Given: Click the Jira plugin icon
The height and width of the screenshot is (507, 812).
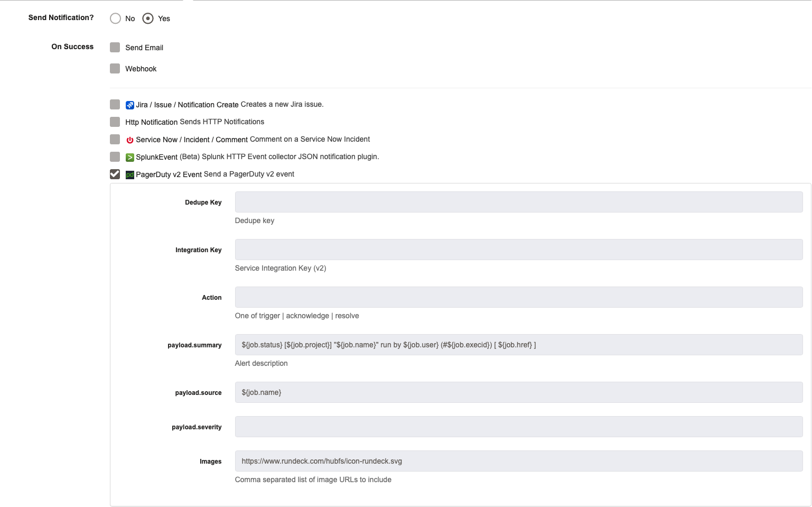Looking at the screenshot, I should point(130,105).
